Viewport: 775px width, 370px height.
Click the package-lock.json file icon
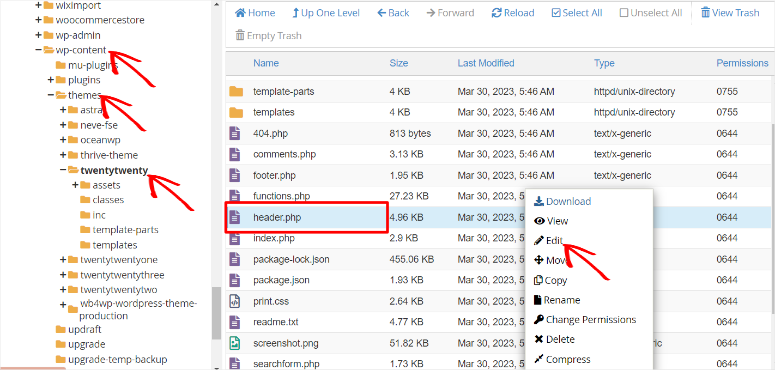pos(235,259)
